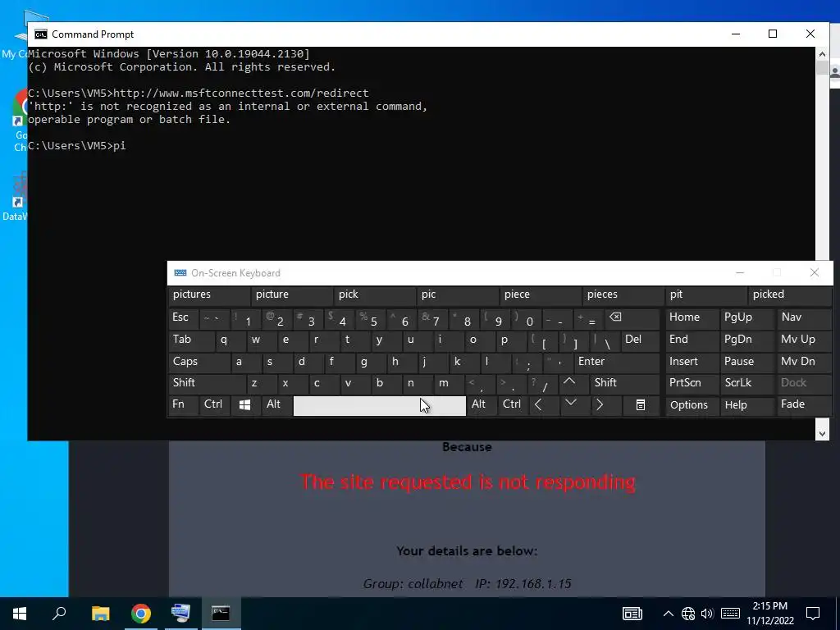Open the keyboard Options button
This screenshot has width=840, height=630.
692,405
